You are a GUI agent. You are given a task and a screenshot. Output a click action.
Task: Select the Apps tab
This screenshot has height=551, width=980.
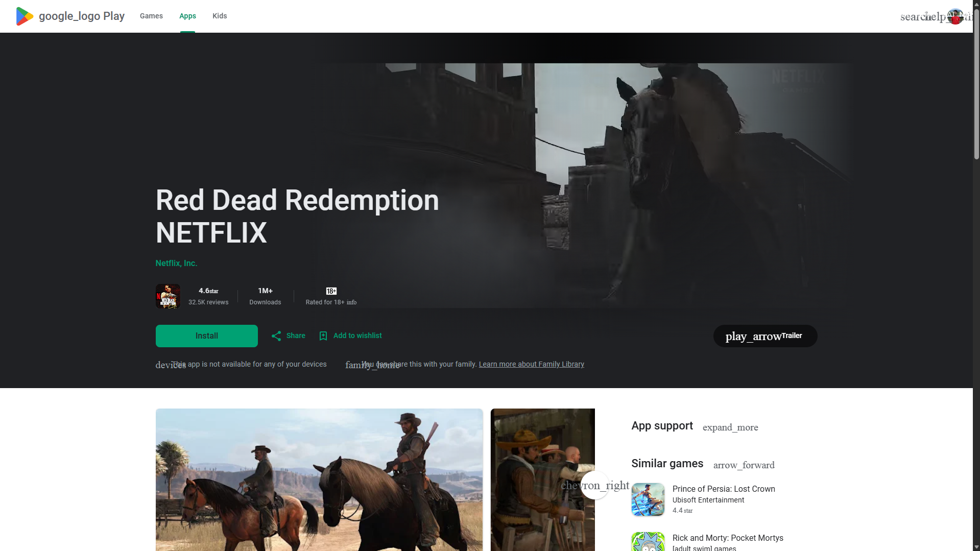click(187, 16)
